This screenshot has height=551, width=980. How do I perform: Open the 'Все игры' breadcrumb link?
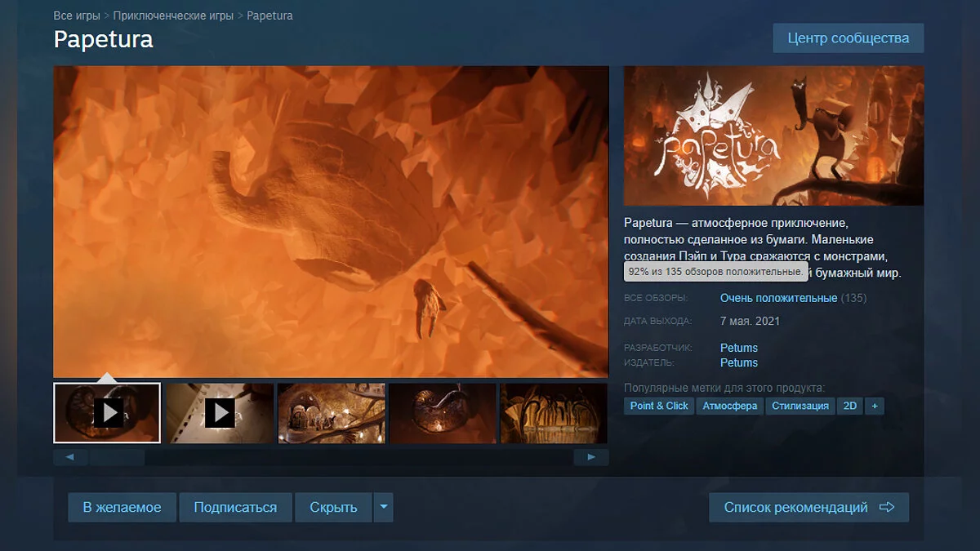point(77,16)
